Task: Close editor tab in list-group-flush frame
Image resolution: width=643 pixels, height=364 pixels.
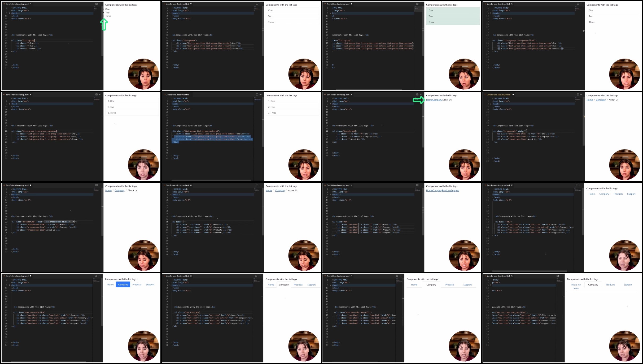Action: [x=512, y=4]
